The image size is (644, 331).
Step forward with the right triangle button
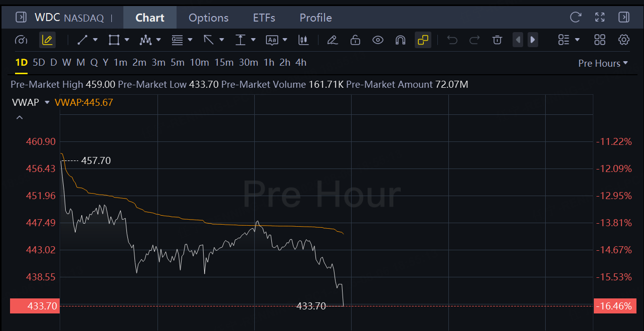click(x=533, y=40)
